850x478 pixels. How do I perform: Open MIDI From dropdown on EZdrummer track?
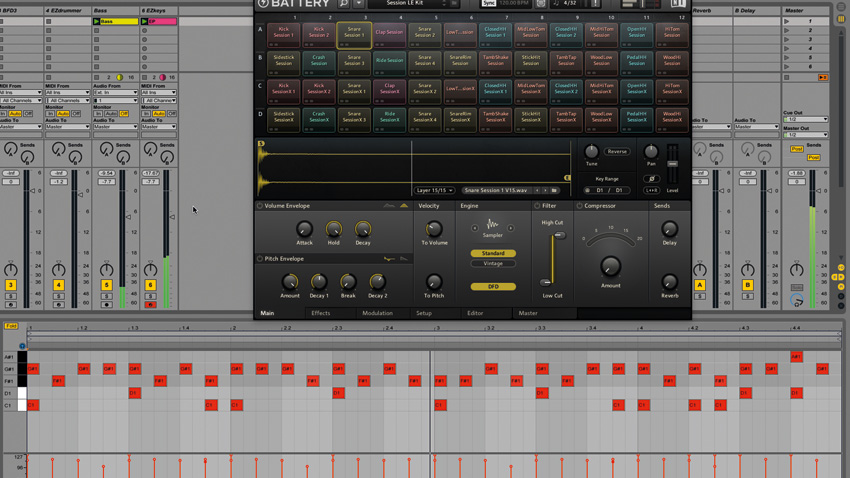[67, 93]
